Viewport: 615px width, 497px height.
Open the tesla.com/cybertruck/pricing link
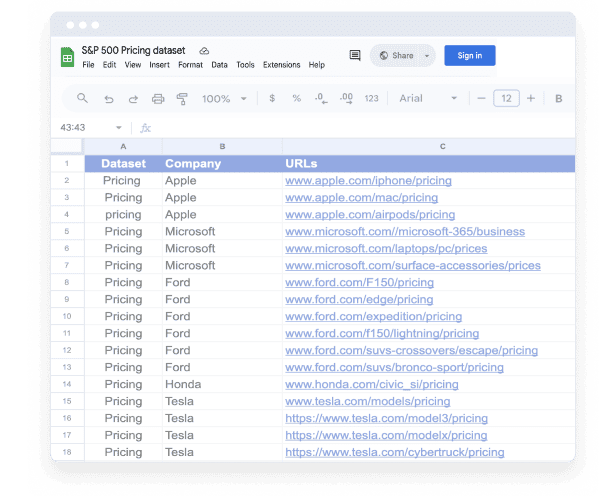click(395, 452)
